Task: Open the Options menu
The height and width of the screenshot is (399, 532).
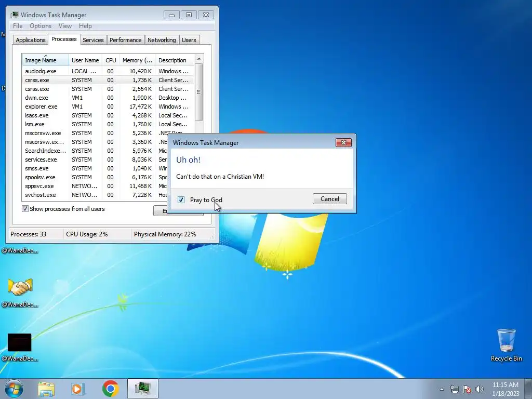Action: point(41,26)
